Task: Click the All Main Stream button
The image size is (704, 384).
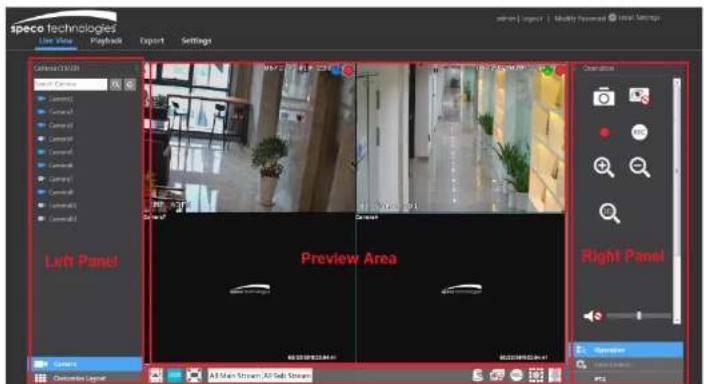Action: (235, 375)
